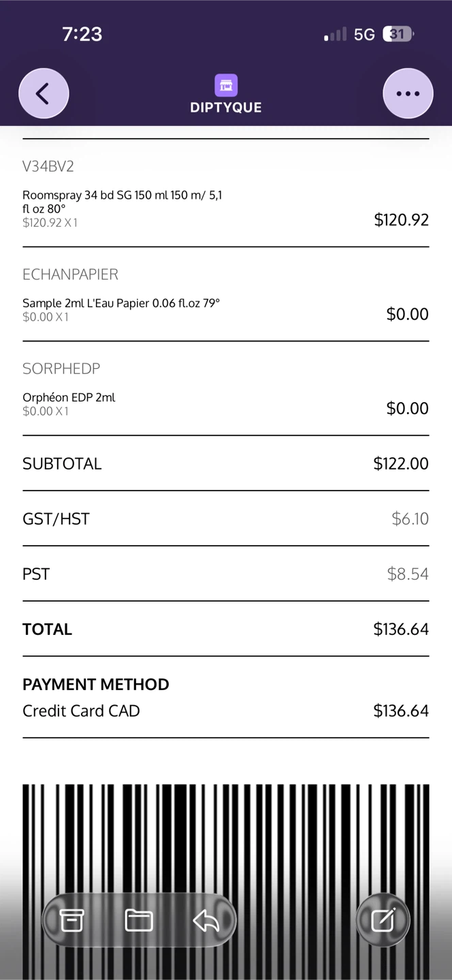
Task: Compose using the edit pencil icon
Action: click(383, 920)
